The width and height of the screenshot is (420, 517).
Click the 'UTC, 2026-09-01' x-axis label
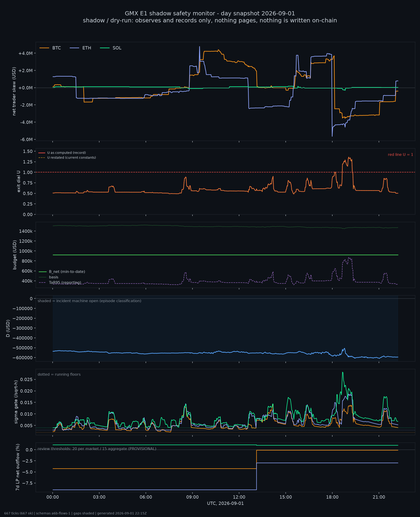225,503
